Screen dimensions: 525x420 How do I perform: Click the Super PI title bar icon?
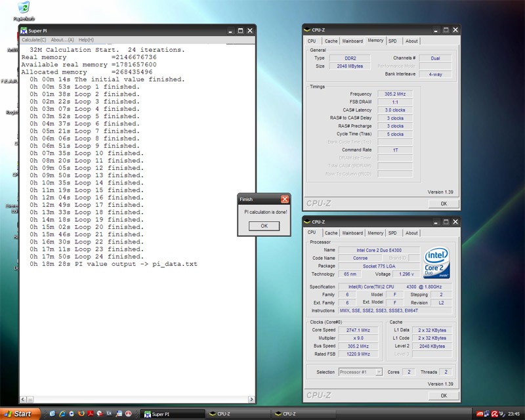tap(24, 30)
